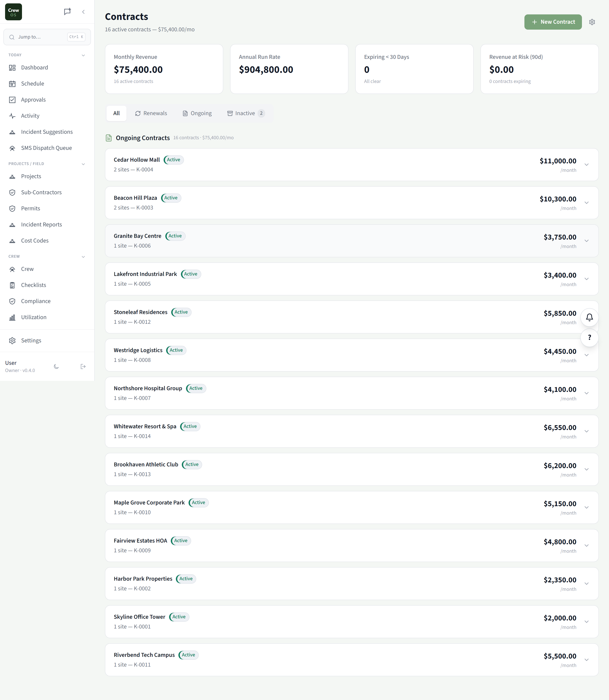Click the Revenue at Risk (90d) card
Screen dimensions: 609x700
(x=539, y=69)
